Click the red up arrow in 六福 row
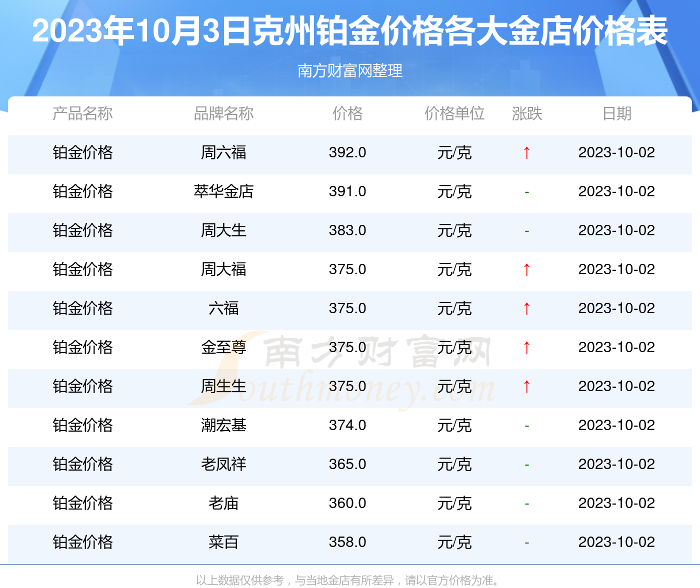This screenshot has width=700, height=588. (526, 309)
